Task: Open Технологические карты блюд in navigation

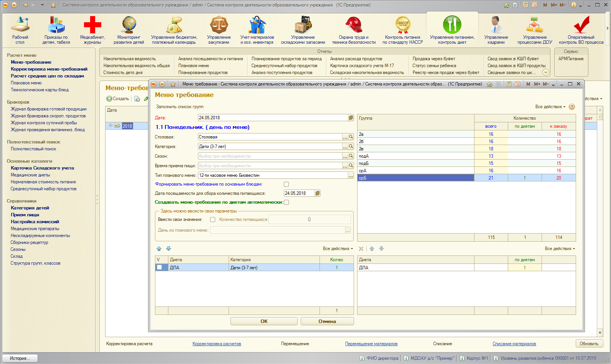Action: click(x=40, y=90)
